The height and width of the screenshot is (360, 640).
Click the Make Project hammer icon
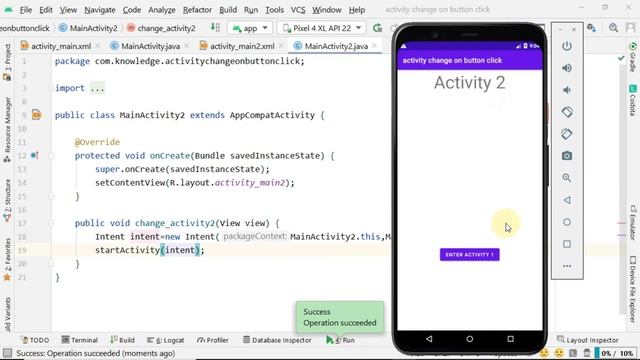(x=215, y=28)
